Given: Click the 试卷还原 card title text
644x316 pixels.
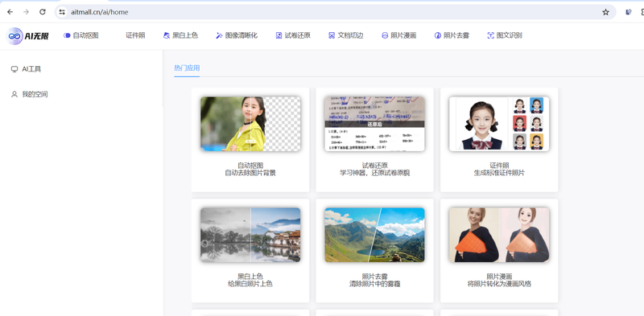Looking at the screenshot, I should tap(374, 166).
